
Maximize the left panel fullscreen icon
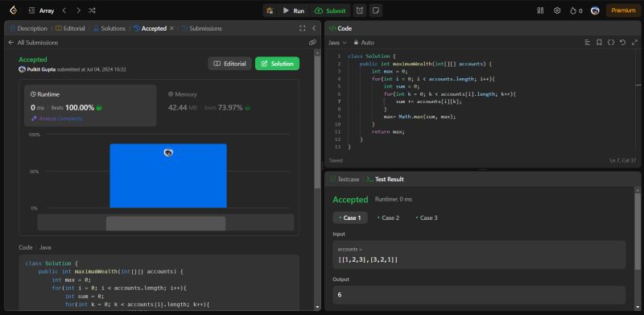tap(303, 28)
